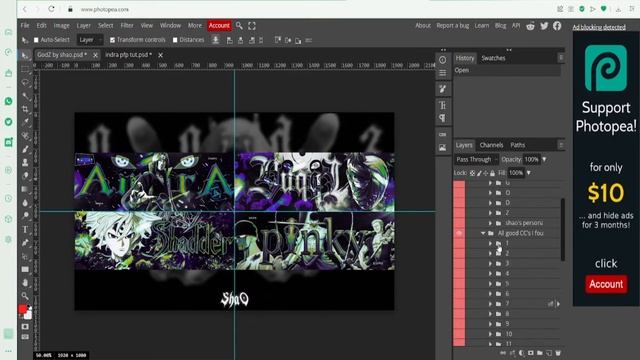This screenshot has height=360, width=640.
Task: Open Pass Through blend mode dropdown
Action: [477, 160]
